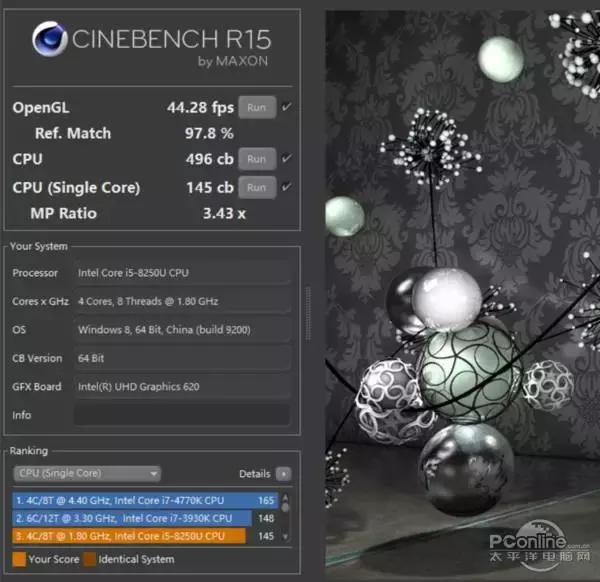Viewport: 600px width, 582px height.
Task: Click the MP Ratio 3.43 x value
Action: tap(224, 214)
